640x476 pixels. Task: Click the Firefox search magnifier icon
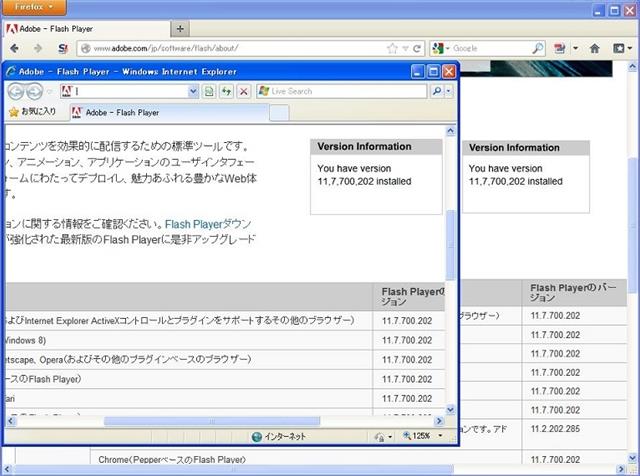pos(538,49)
